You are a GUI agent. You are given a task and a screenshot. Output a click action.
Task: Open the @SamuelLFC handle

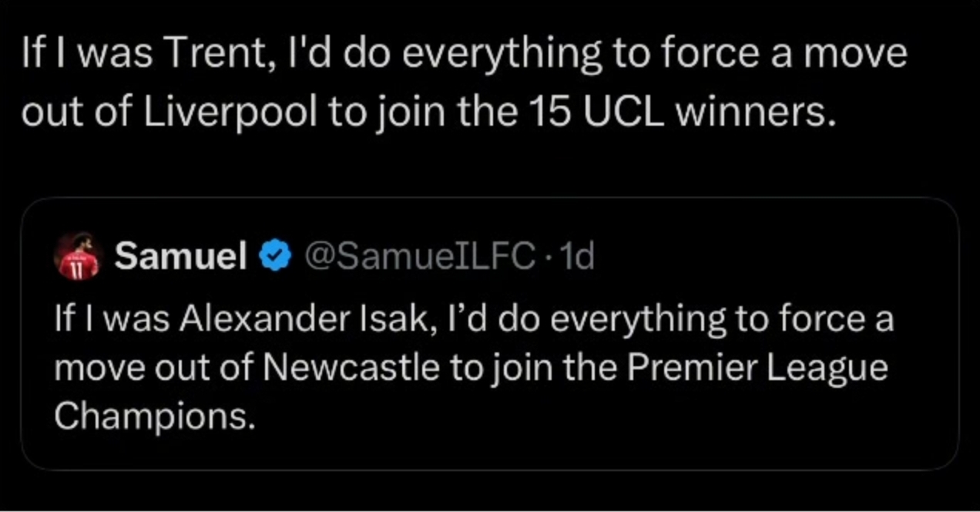[x=421, y=257]
